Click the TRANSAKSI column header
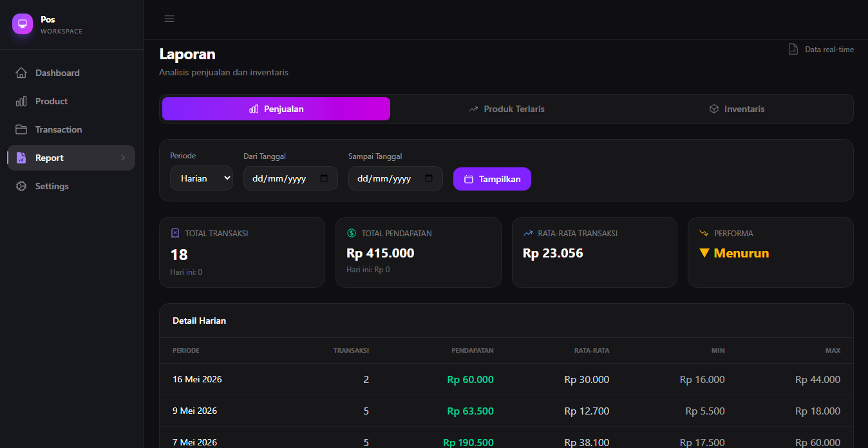 pyautogui.click(x=351, y=351)
